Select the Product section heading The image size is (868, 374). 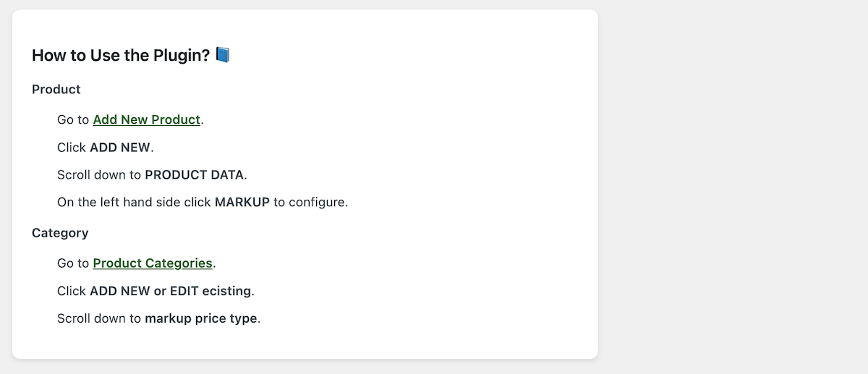pyautogui.click(x=56, y=90)
